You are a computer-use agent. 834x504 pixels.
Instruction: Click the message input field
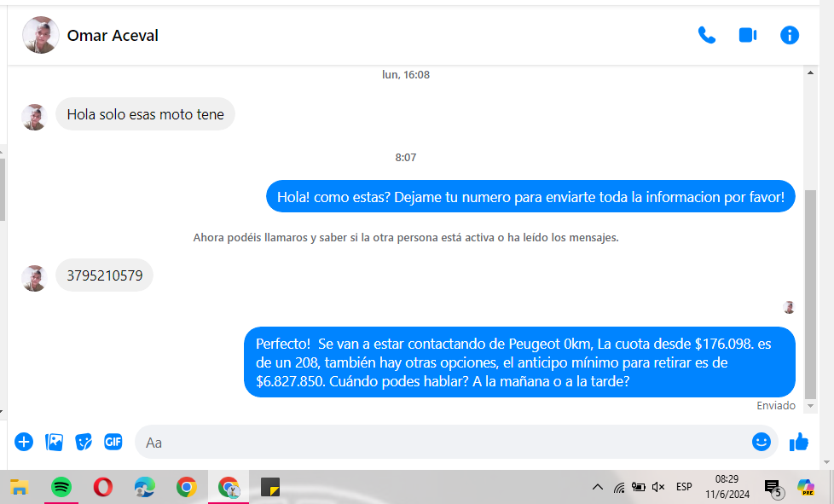click(443, 443)
